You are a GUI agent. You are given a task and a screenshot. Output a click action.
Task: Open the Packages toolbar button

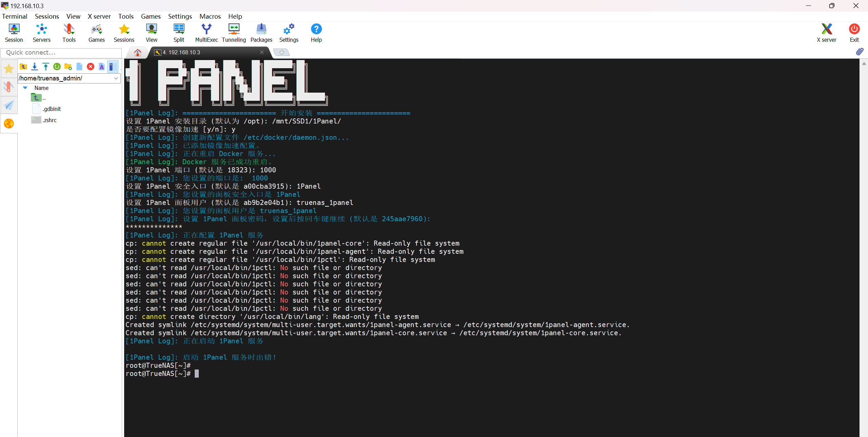[261, 33]
